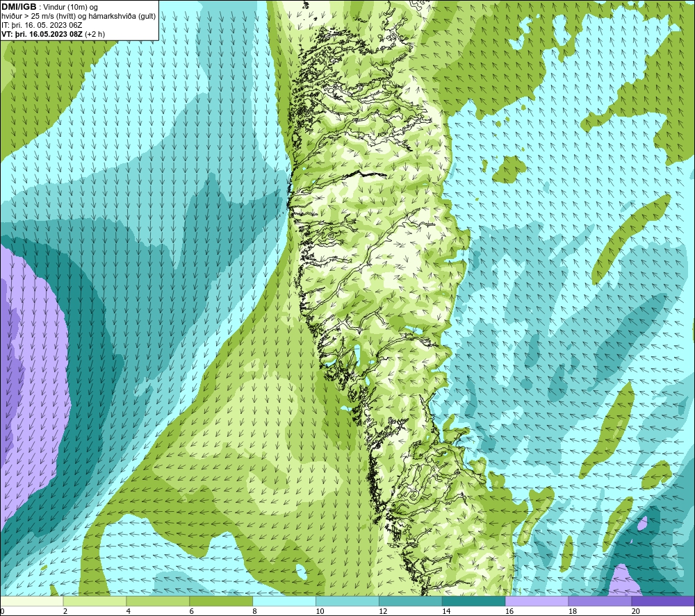Click the scale label '16'
Screen dimensions: 695x616
point(509,611)
